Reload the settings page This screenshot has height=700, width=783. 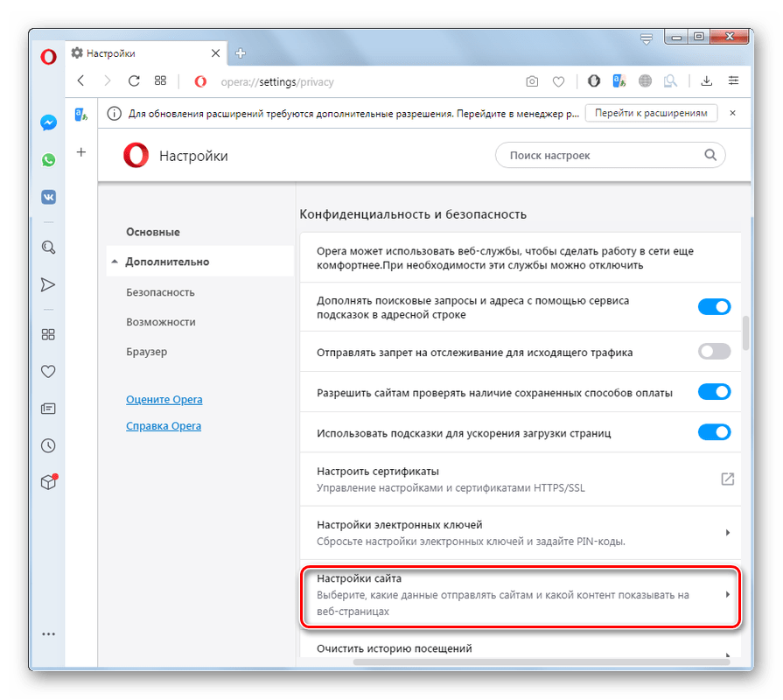coord(134,80)
